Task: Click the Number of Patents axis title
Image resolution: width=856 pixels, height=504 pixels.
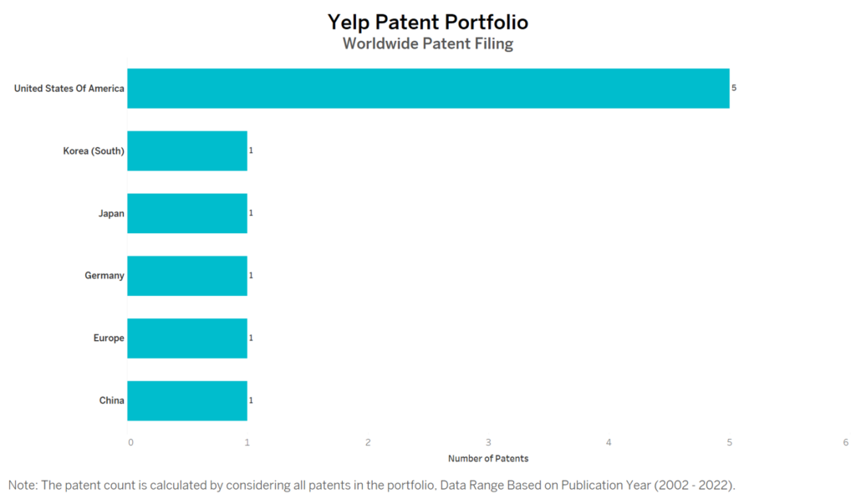Action: click(488, 459)
